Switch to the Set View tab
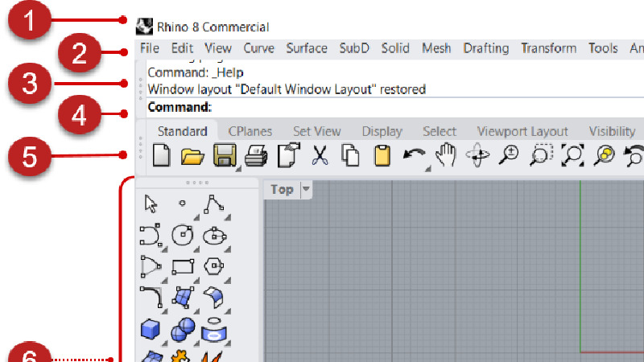Screen dimensions: 644x362 (x=317, y=131)
